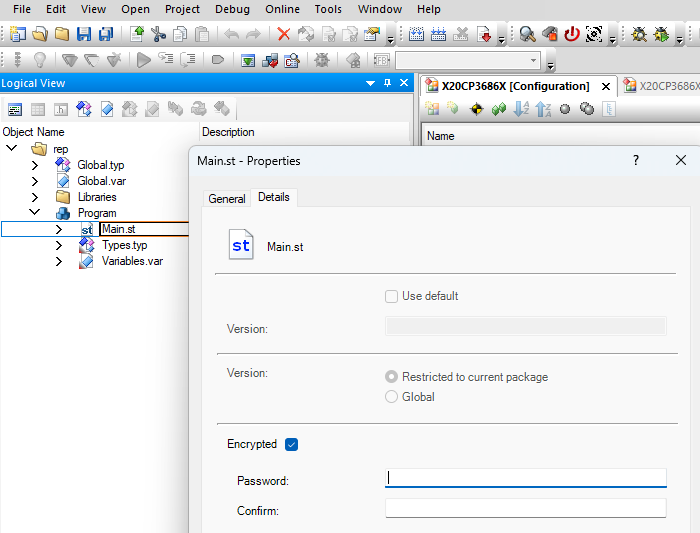Select Variables.var in the tree
The height and width of the screenshot is (533, 700).
(x=132, y=262)
